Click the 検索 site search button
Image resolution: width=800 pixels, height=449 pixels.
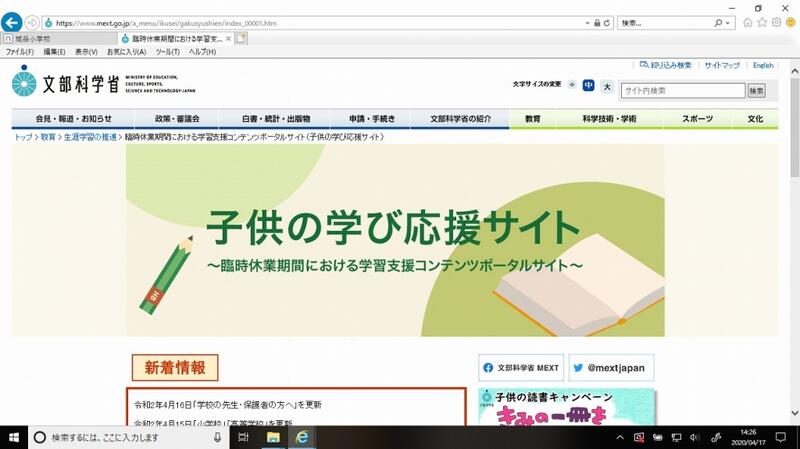(757, 91)
